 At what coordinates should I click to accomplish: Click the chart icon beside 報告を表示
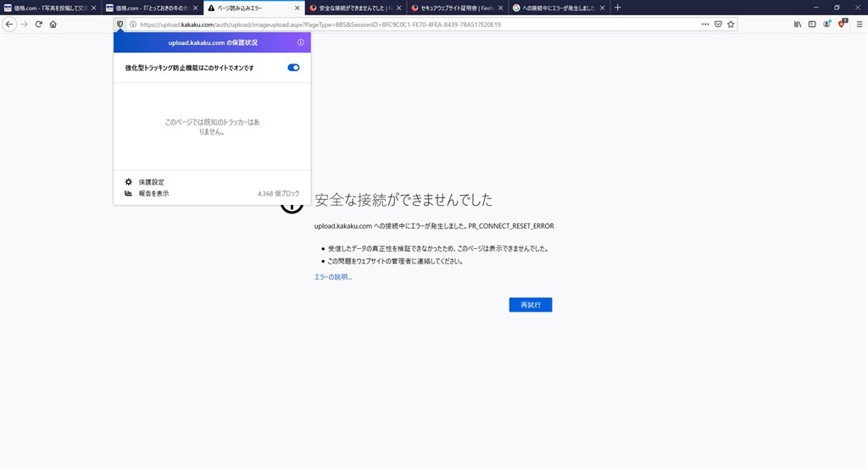129,194
